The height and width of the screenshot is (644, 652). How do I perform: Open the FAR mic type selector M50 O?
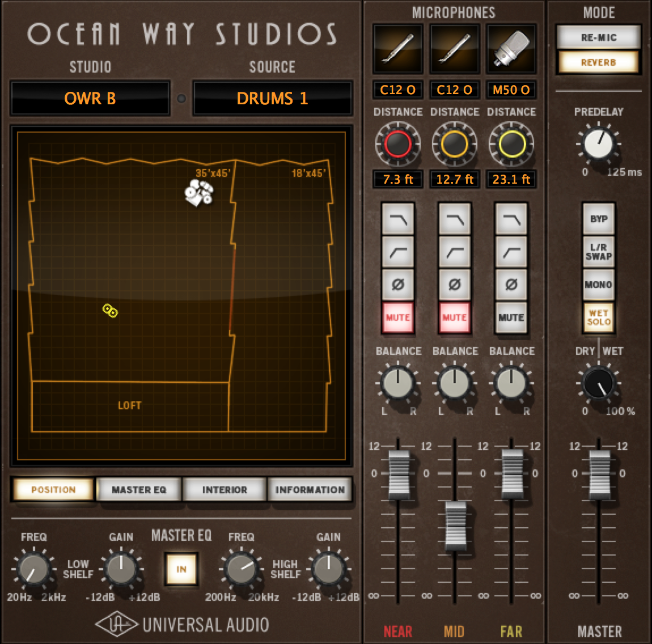tap(511, 90)
